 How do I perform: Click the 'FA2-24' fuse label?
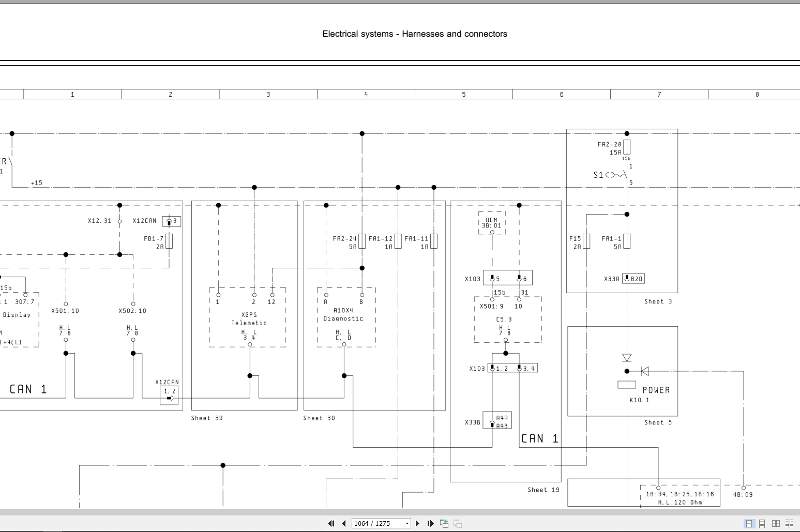(344, 239)
